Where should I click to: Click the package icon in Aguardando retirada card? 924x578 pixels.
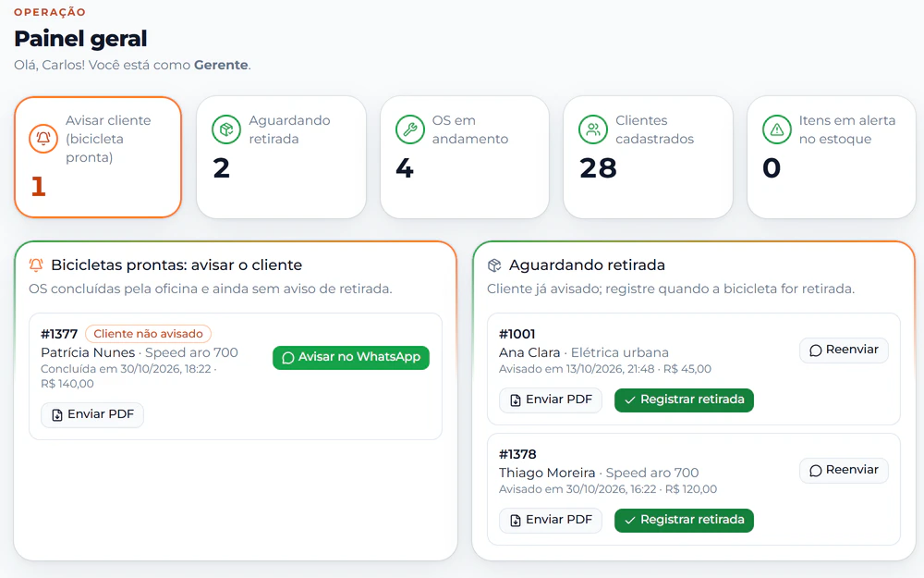click(x=226, y=129)
